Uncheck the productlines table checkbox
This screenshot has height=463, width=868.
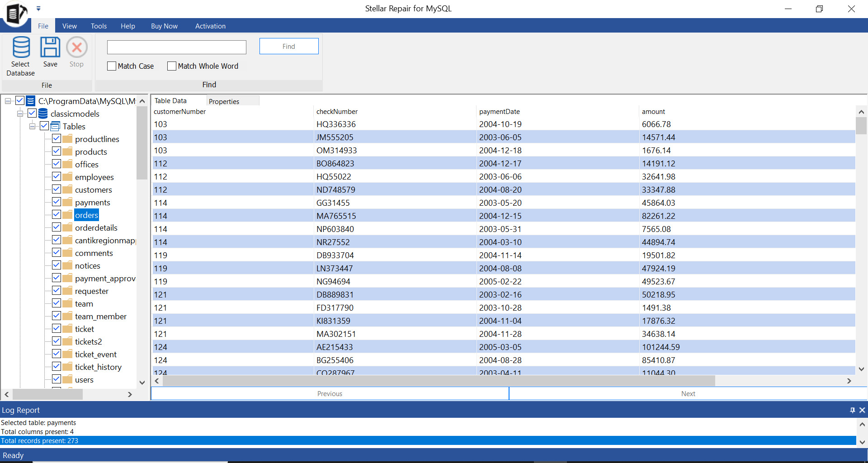click(x=57, y=138)
